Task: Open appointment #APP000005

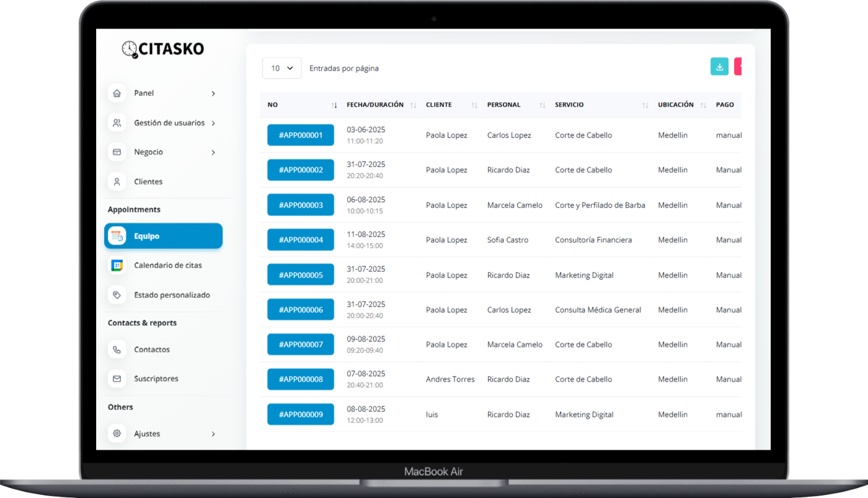Action: 301,275
